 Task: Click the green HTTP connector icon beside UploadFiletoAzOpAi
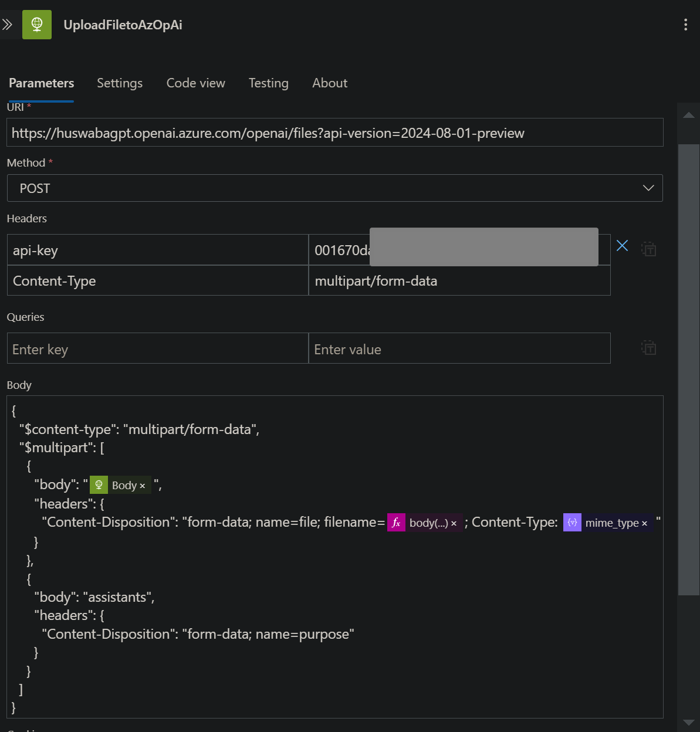tap(36, 25)
